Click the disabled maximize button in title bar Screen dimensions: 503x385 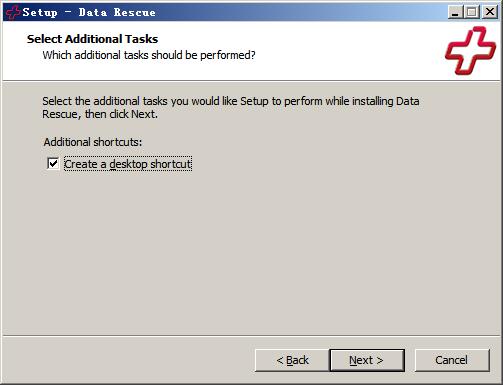(x=472, y=12)
